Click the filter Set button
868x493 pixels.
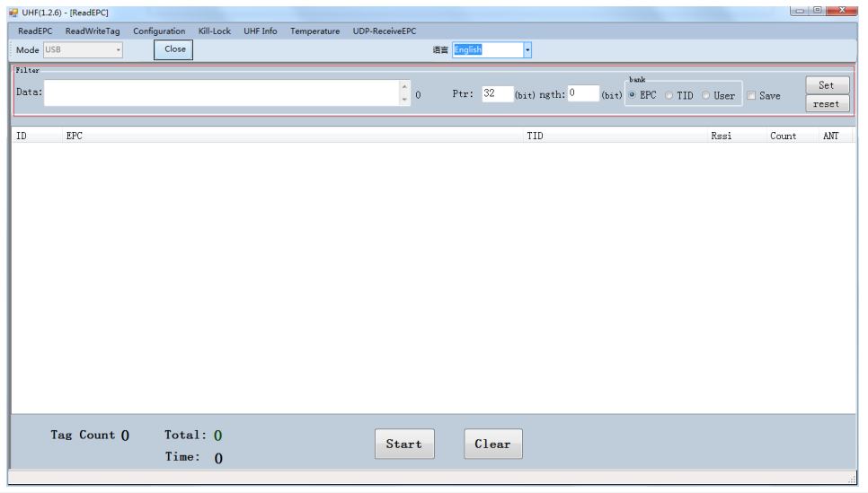pos(827,85)
